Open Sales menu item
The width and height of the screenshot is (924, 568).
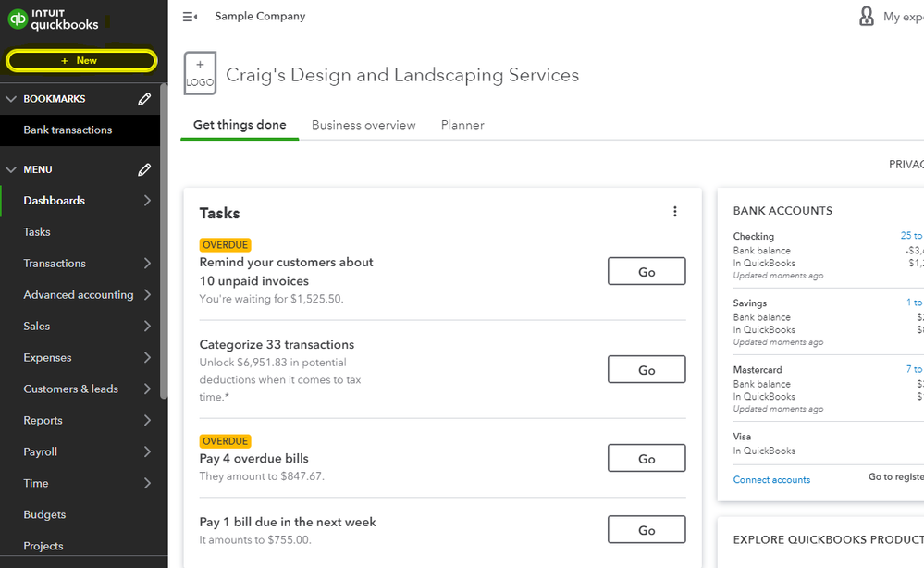click(37, 327)
